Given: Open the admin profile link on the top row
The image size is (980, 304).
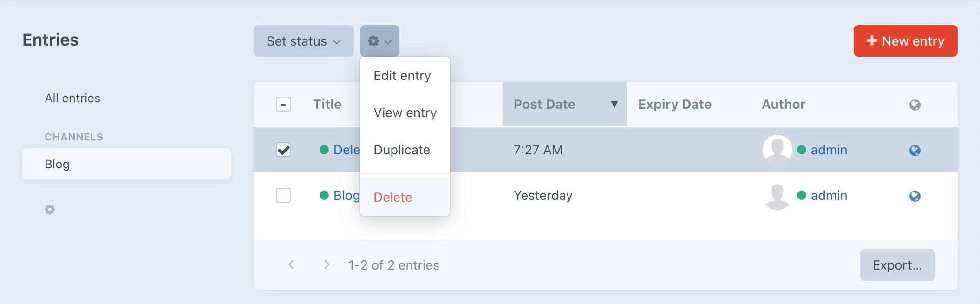Looking at the screenshot, I should coord(829,150).
